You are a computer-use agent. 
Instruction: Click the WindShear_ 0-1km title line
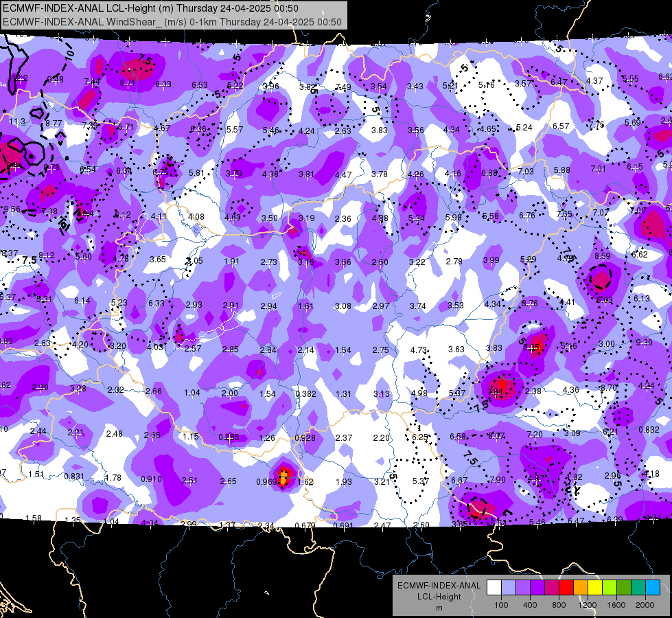click(172, 22)
